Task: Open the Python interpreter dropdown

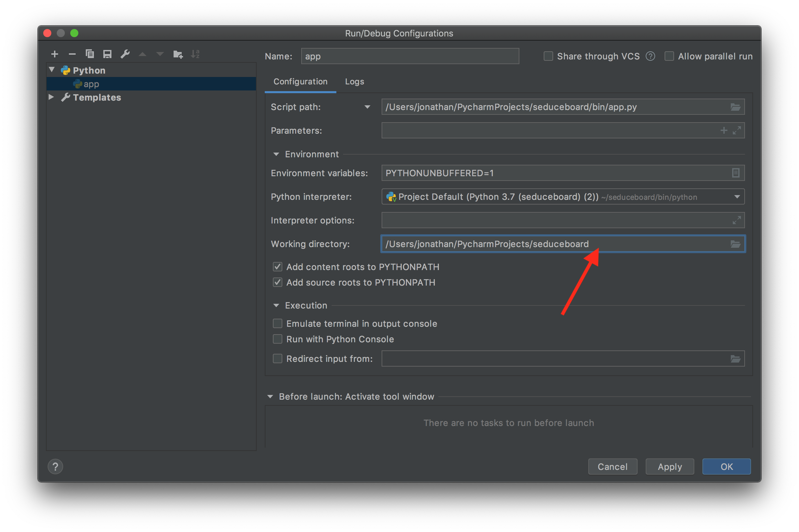Action: 737,197
